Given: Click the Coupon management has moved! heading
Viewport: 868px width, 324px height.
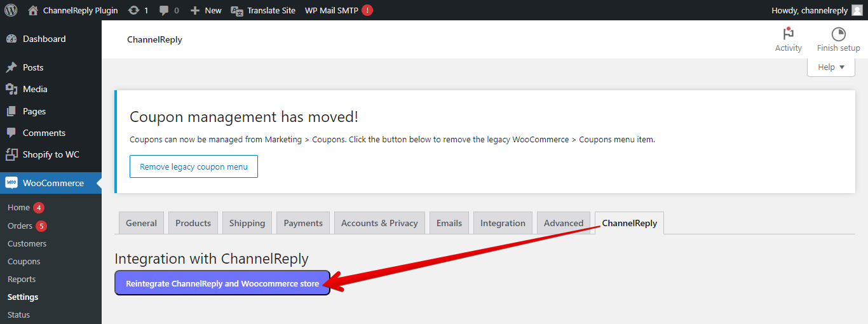Looking at the screenshot, I should click(x=244, y=117).
